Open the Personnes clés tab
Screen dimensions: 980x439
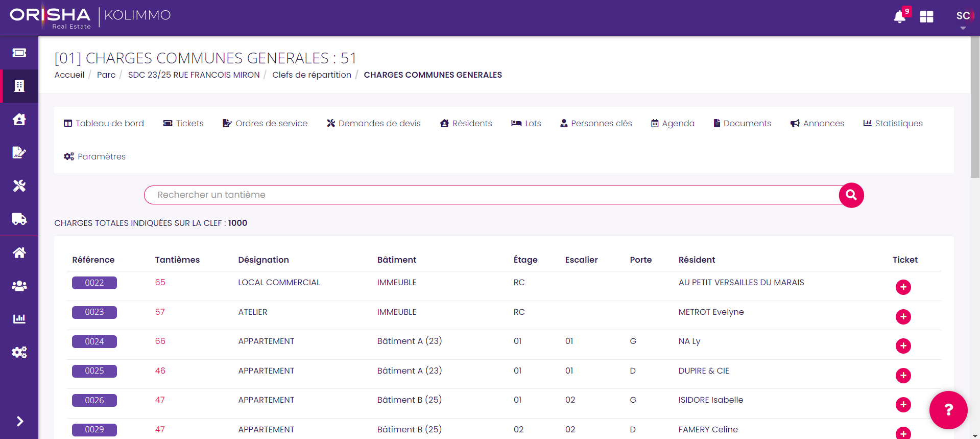coord(596,123)
